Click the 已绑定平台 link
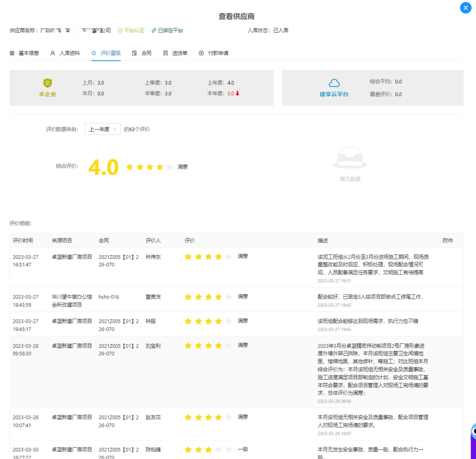The image size is (476, 459). pos(171,30)
